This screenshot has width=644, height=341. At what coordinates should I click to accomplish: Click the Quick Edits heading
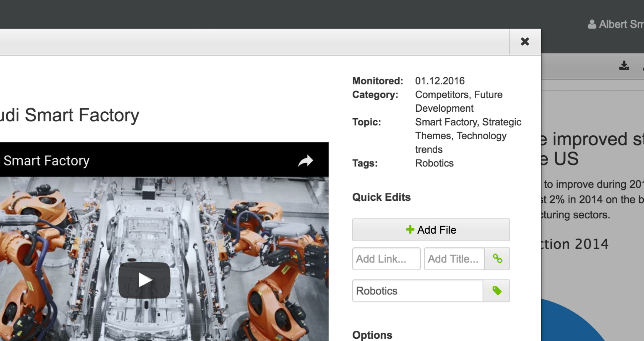pyautogui.click(x=381, y=197)
